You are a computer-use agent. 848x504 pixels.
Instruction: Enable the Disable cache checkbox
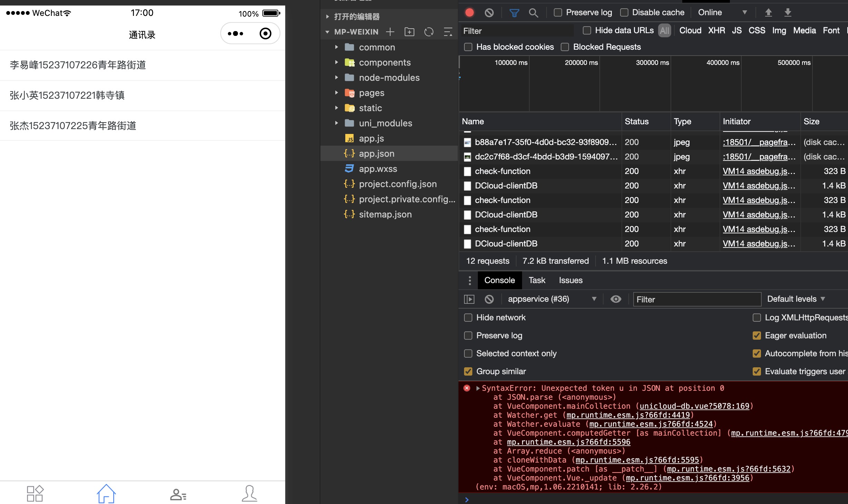624,12
